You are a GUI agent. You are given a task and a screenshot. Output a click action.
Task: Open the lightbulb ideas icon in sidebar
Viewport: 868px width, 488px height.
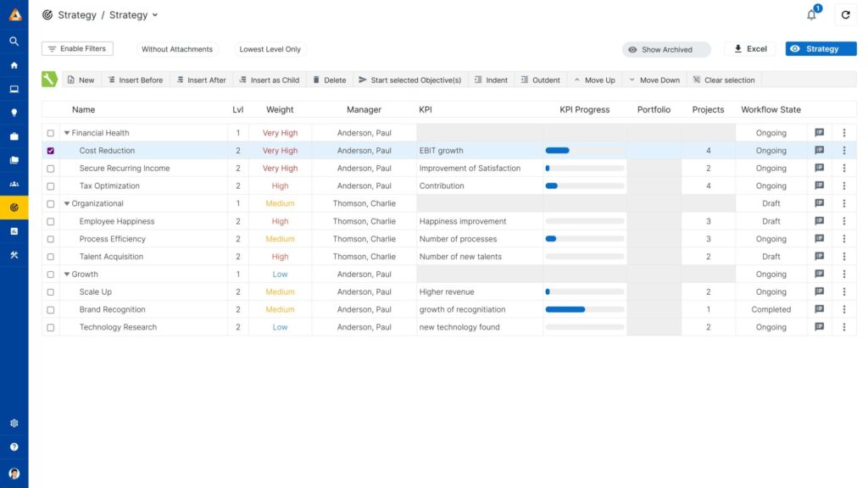[14, 113]
